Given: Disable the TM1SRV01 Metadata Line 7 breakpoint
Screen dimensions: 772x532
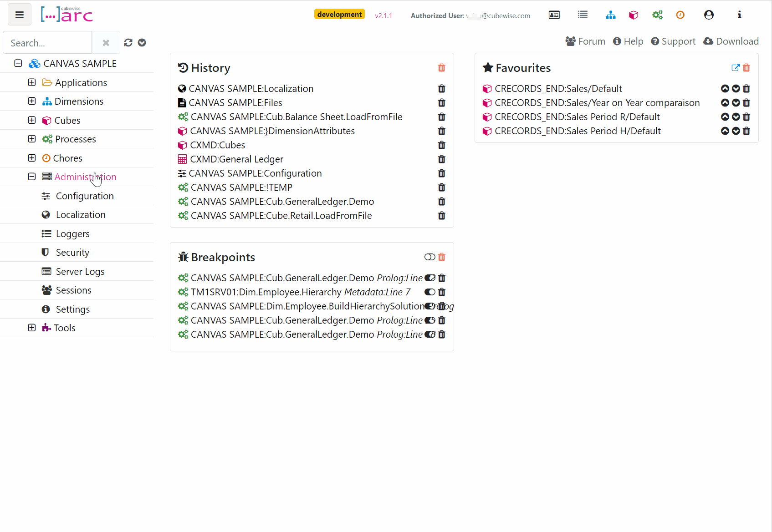Looking at the screenshot, I should 429,292.
